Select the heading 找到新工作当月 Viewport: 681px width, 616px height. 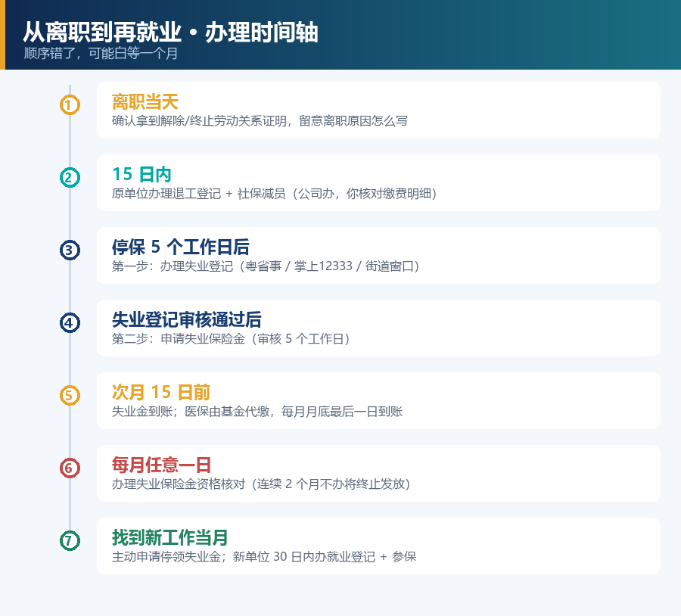(x=169, y=537)
